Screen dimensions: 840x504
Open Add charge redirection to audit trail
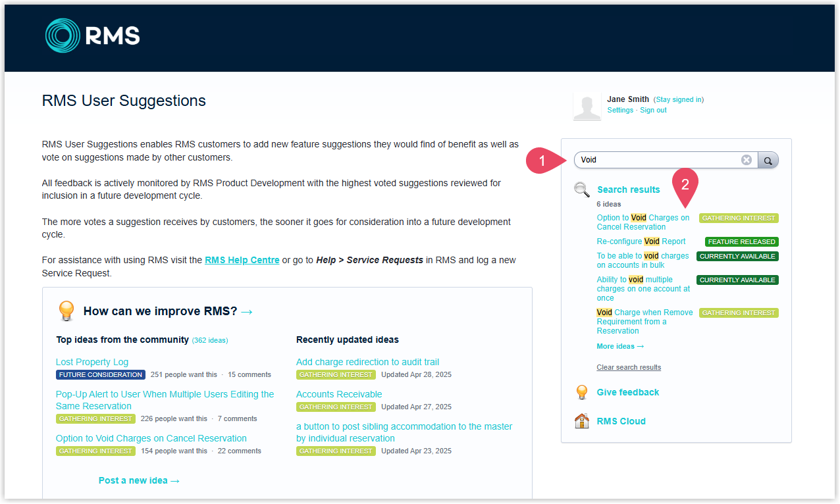tap(367, 362)
